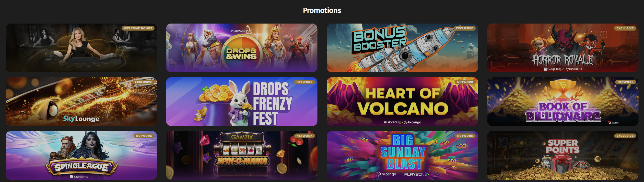The image size is (644, 182).
Task: Click the Welcome Bonus badge label
Action: point(138,28)
